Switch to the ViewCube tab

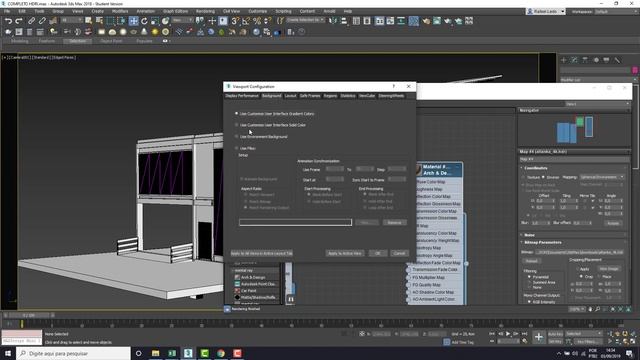367,96
